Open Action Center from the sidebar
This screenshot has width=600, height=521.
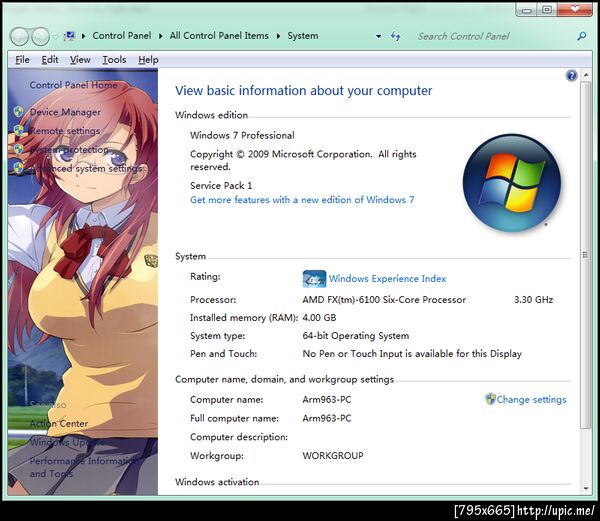(x=59, y=423)
